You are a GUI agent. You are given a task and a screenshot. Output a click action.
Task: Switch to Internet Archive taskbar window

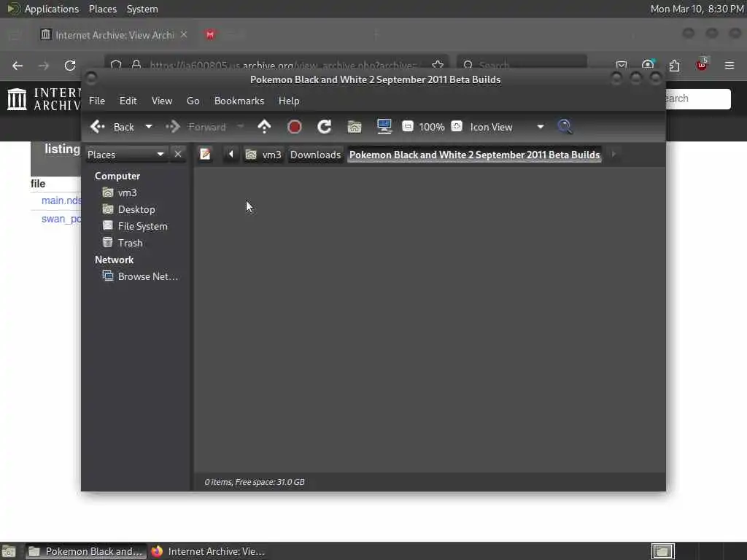[209, 551]
